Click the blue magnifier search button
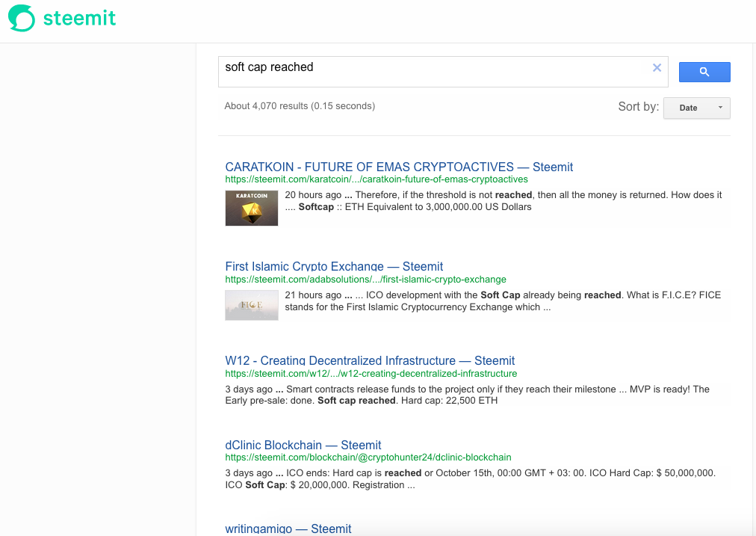This screenshot has height=536, width=756. tap(704, 72)
